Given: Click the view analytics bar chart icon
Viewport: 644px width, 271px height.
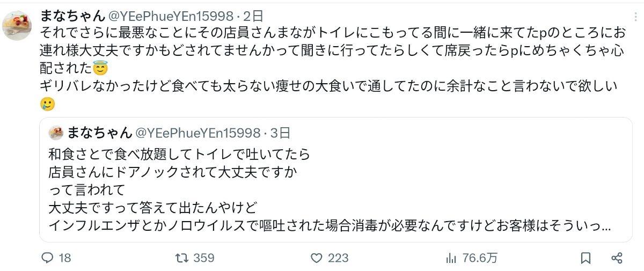Looking at the screenshot, I should (x=451, y=258).
